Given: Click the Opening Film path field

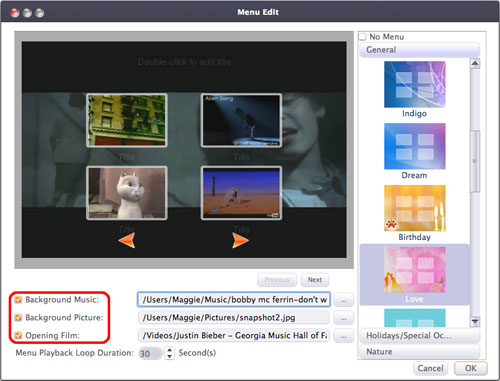Looking at the screenshot, I should [x=234, y=335].
